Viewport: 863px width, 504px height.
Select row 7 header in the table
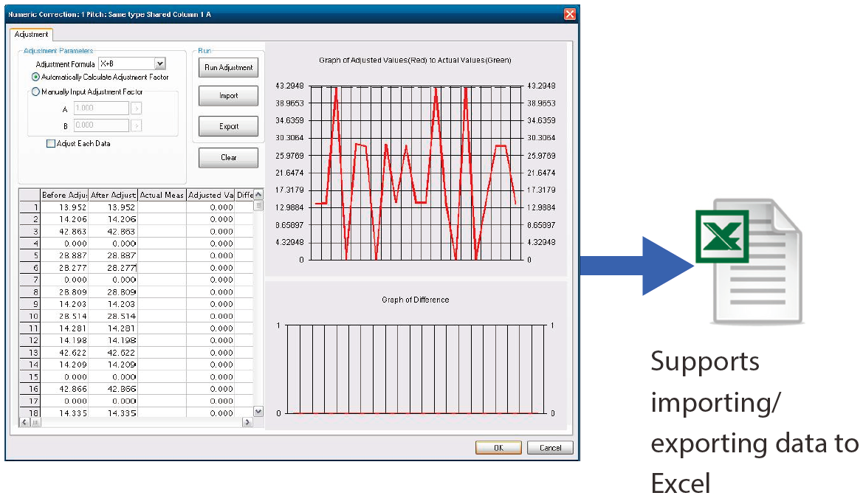(30, 280)
